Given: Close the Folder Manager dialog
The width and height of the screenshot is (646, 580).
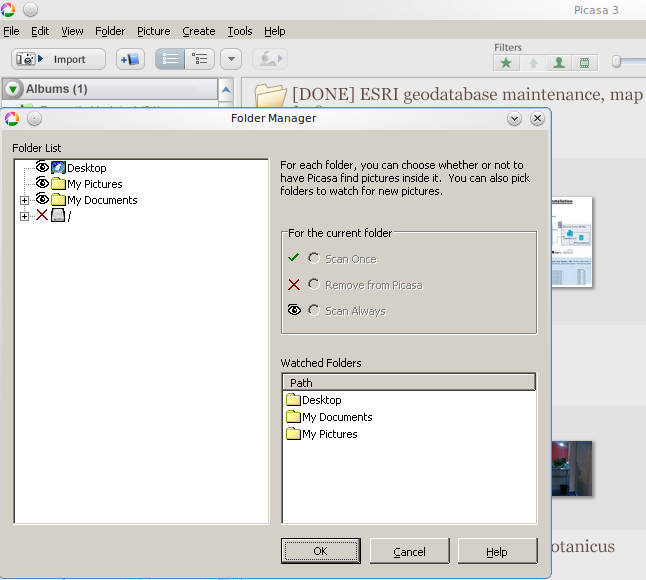Looking at the screenshot, I should pyautogui.click(x=537, y=119).
